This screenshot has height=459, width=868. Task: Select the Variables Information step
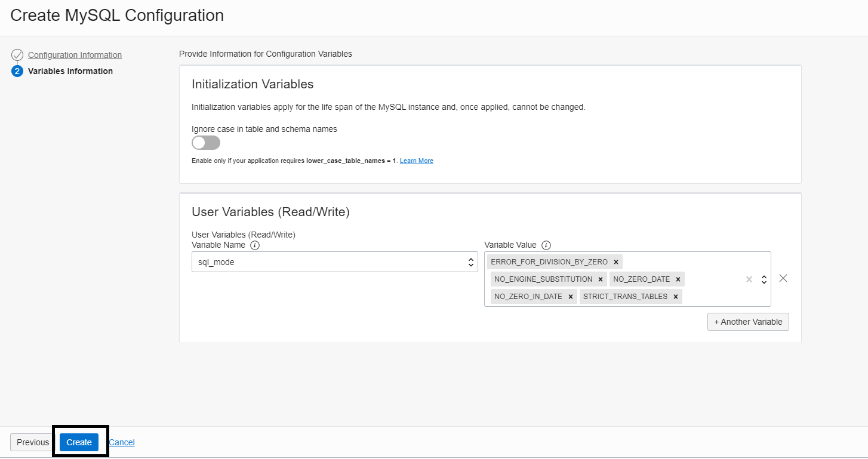(70, 71)
